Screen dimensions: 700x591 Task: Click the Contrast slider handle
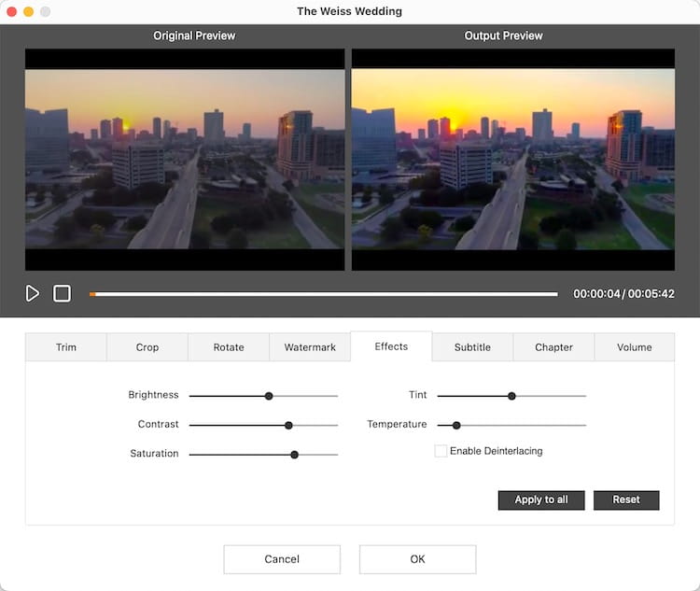pos(288,425)
